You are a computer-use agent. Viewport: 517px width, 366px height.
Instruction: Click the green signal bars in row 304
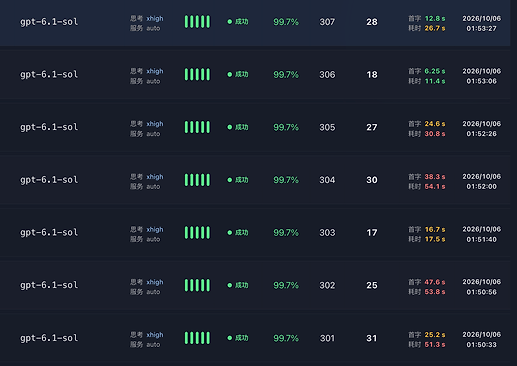click(197, 180)
